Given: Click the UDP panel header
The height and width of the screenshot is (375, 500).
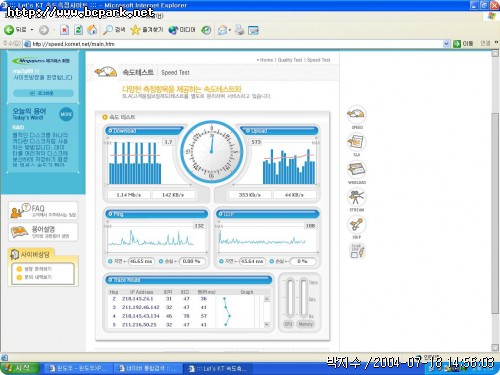Looking at the screenshot, I should point(268,214).
